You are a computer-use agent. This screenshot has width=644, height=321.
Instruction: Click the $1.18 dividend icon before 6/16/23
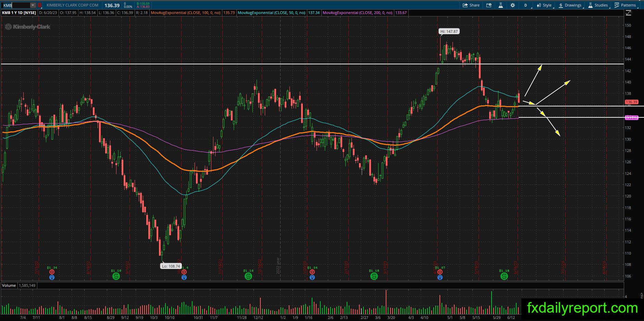(x=504, y=276)
